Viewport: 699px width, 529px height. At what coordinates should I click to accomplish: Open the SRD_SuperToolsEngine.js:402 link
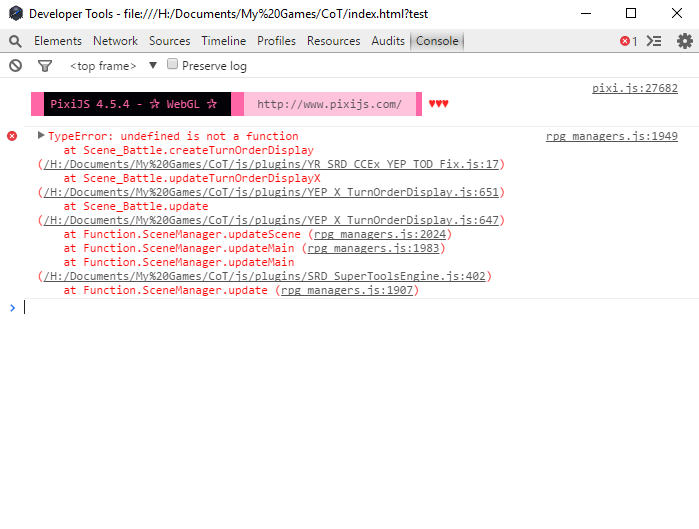click(x=264, y=276)
